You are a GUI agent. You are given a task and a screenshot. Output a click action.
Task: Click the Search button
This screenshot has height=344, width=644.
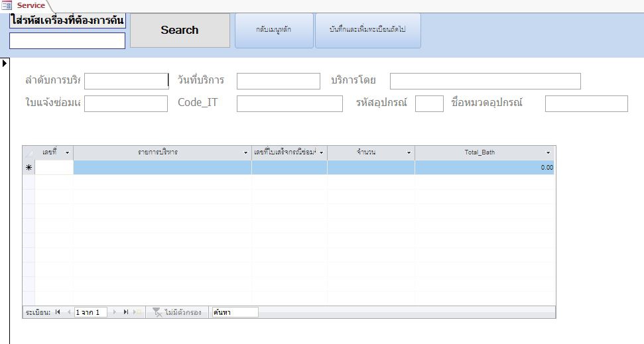pyautogui.click(x=180, y=30)
